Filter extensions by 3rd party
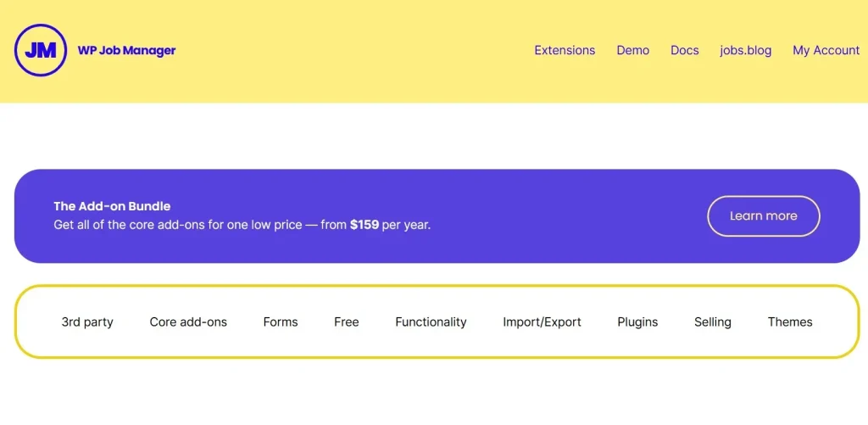The image size is (868, 425). point(87,322)
